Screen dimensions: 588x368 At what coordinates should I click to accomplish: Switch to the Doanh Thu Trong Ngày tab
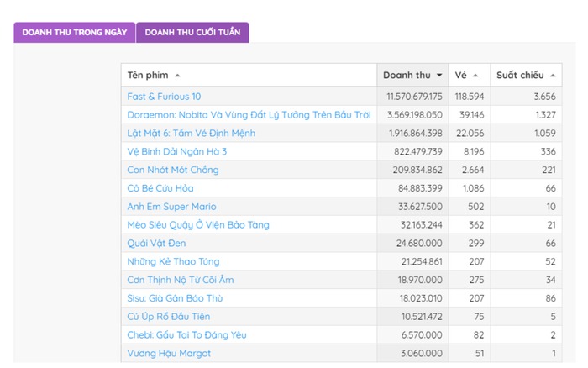[x=74, y=33]
